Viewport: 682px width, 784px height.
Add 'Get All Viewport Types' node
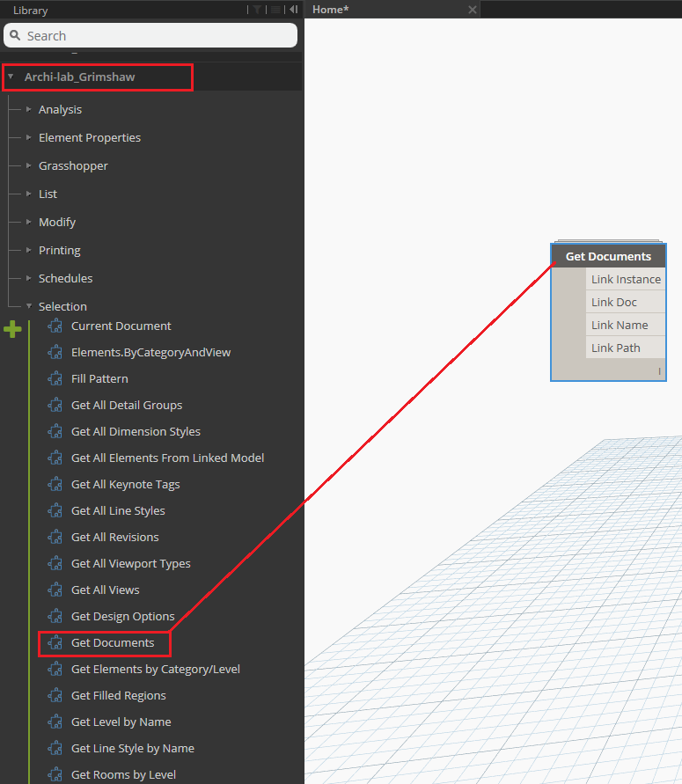point(130,563)
